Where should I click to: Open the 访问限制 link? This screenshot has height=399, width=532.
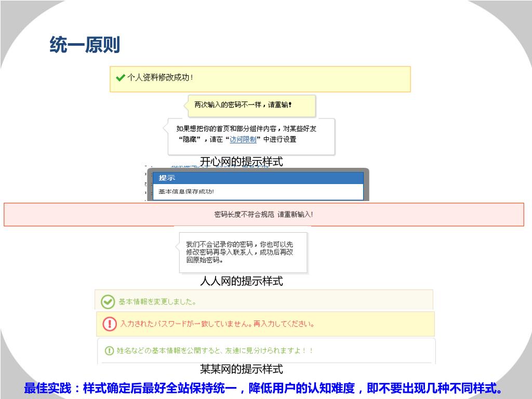pyautogui.click(x=243, y=139)
